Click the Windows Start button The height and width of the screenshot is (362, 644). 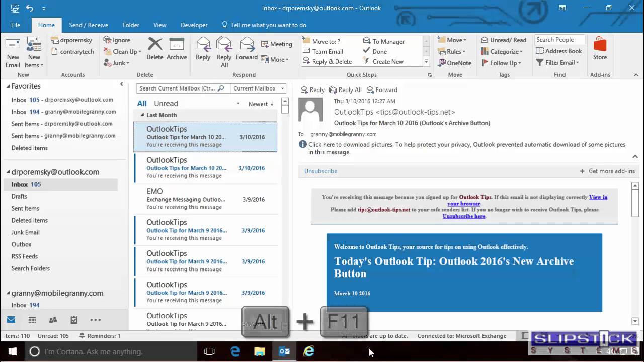pyautogui.click(x=12, y=351)
